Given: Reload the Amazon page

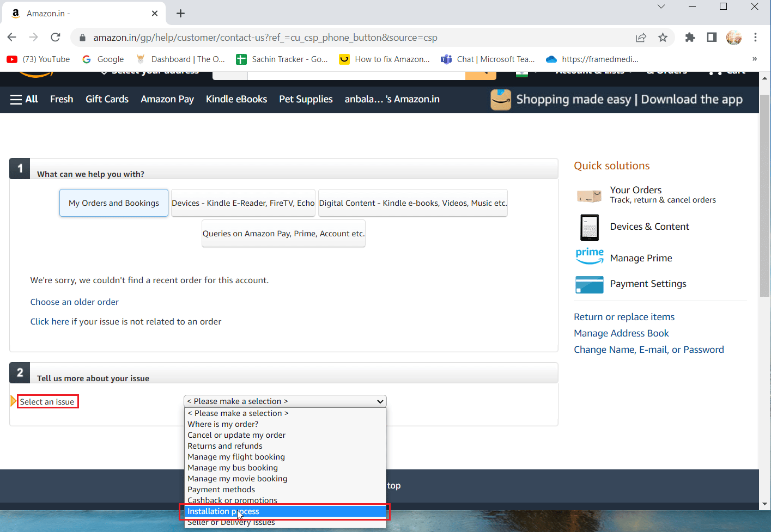Looking at the screenshot, I should coord(56,37).
